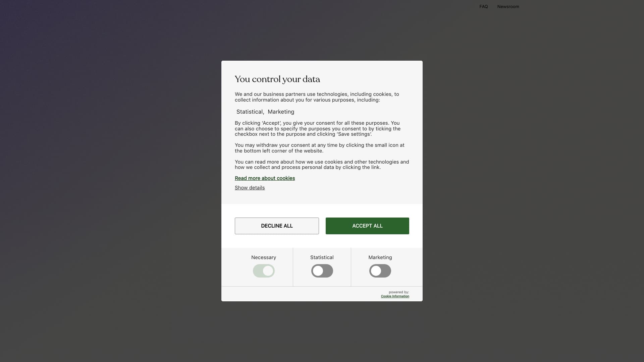Open the FAQ page
The width and height of the screenshot is (644, 362).
(x=484, y=6)
